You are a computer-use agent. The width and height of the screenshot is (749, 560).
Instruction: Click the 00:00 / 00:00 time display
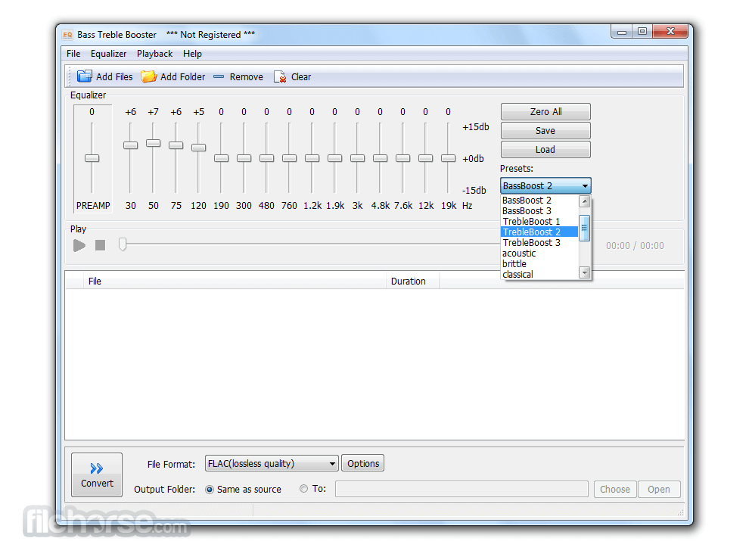[635, 246]
